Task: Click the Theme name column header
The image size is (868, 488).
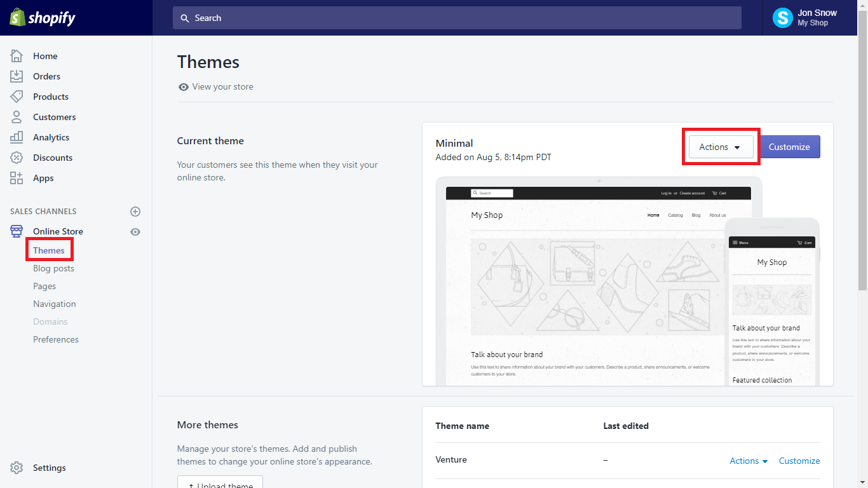Action: tap(462, 426)
